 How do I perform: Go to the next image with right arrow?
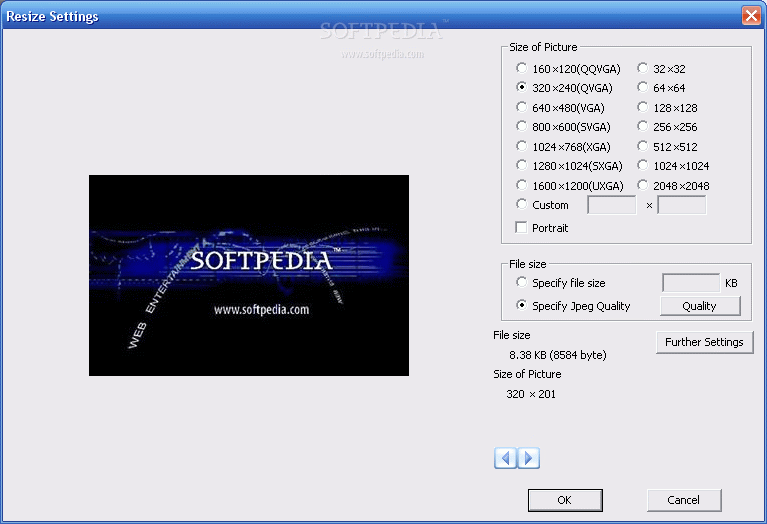pos(529,458)
